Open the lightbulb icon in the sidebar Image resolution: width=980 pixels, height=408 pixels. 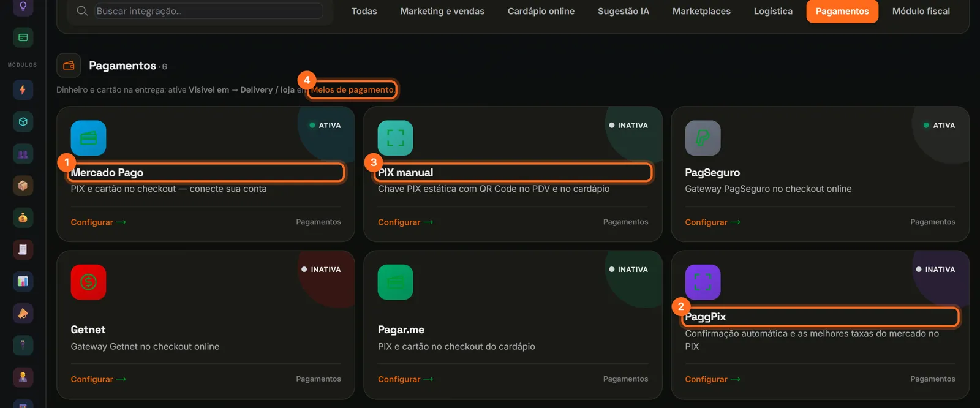23,7
